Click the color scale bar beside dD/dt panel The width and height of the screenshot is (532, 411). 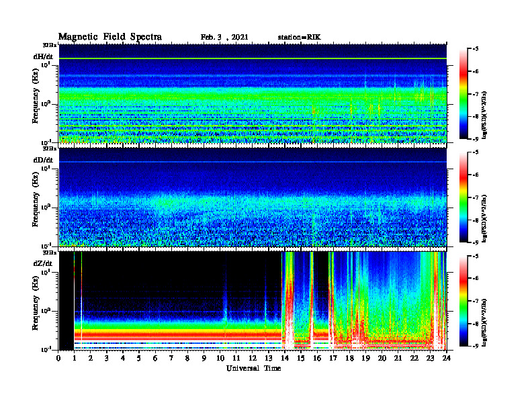(463, 197)
